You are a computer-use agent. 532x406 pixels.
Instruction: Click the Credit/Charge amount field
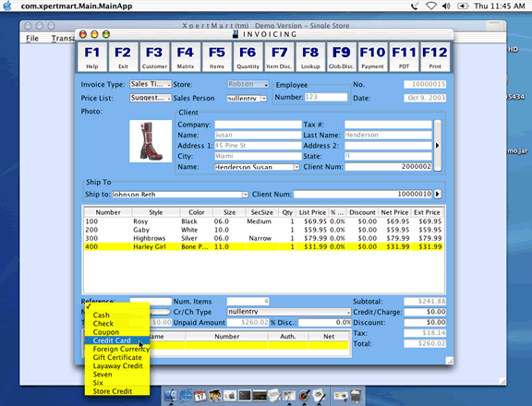(425, 312)
